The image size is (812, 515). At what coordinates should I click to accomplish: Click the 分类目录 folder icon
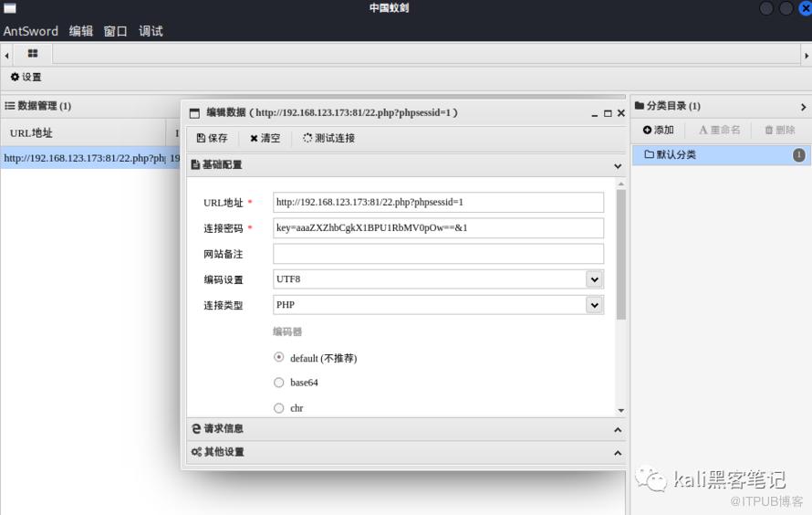(640, 106)
